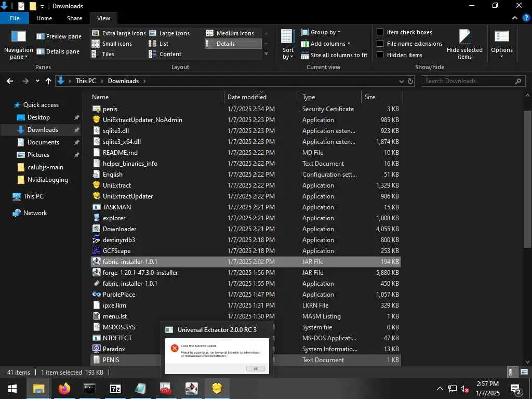Switch layout to Medium icons
This screenshot has width=532, height=399.
coord(230,33)
